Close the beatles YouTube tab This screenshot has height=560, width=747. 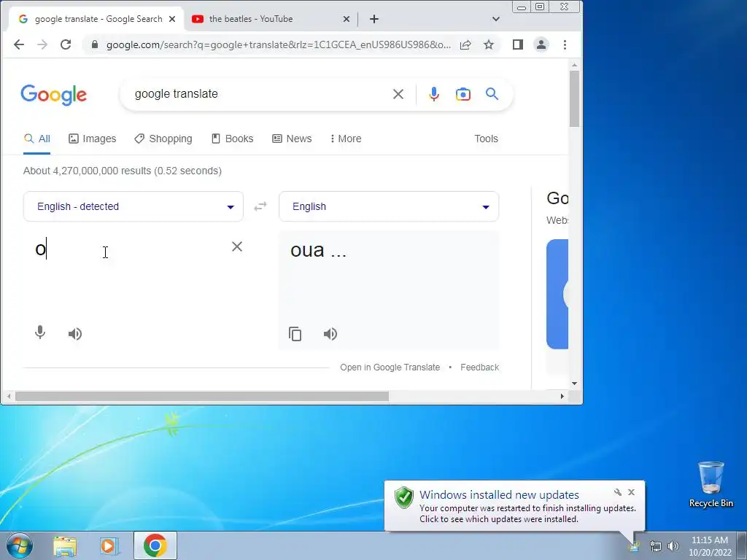pos(347,19)
